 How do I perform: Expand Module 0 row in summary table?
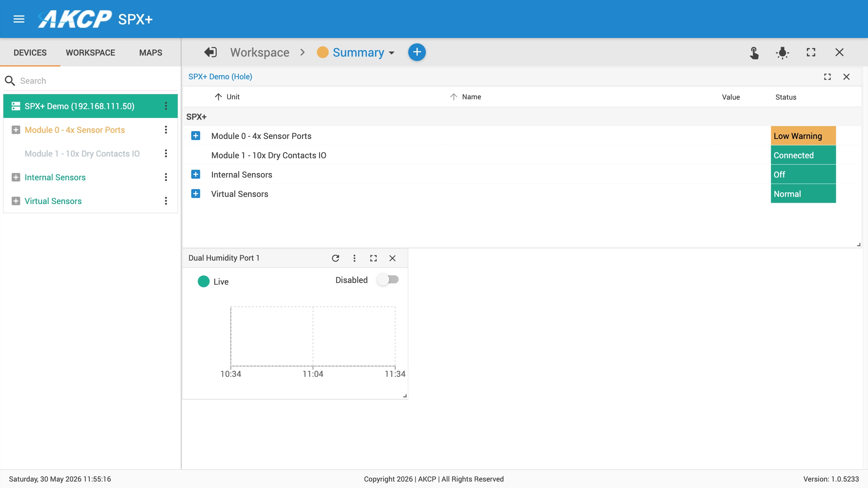click(x=196, y=136)
